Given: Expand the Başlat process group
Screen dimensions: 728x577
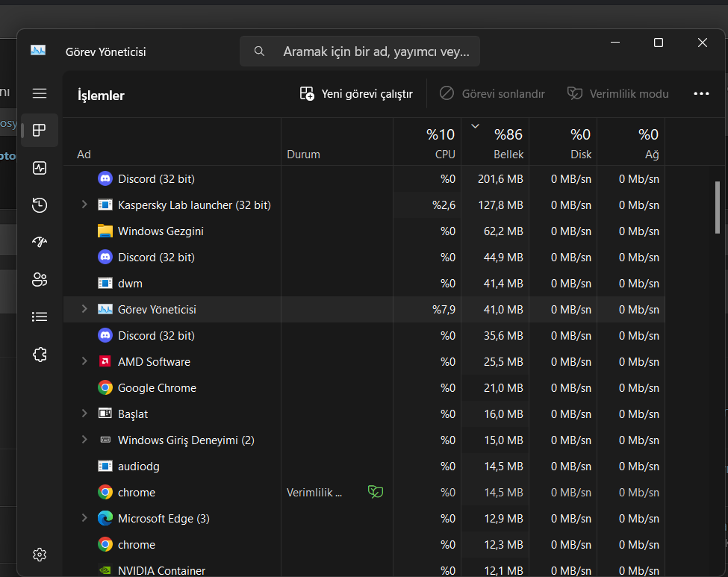Looking at the screenshot, I should tap(84, 413).
